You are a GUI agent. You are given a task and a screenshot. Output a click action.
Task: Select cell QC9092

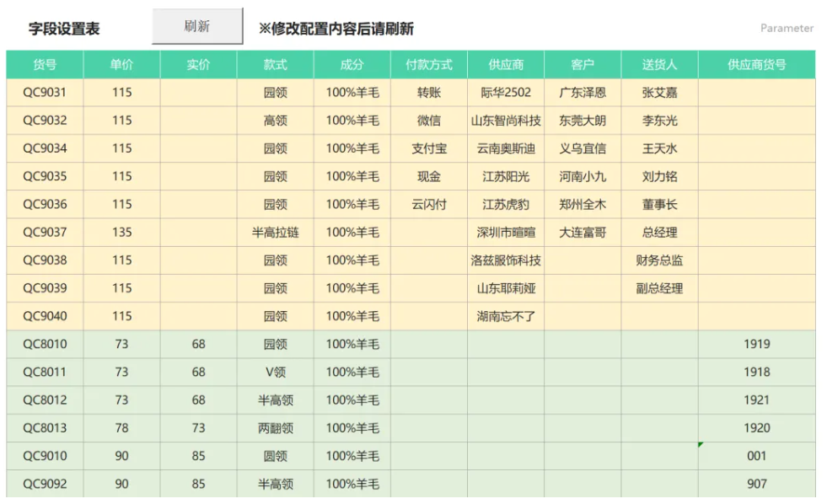45,484
